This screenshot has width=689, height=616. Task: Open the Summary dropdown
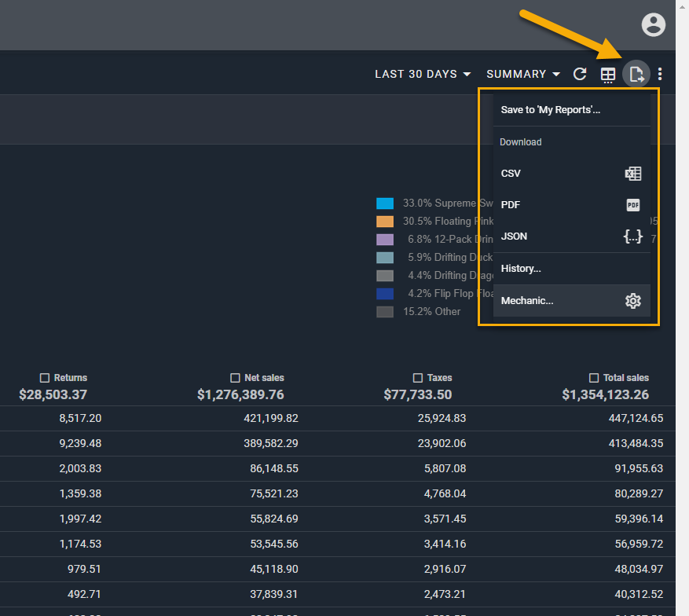(523, 74)
